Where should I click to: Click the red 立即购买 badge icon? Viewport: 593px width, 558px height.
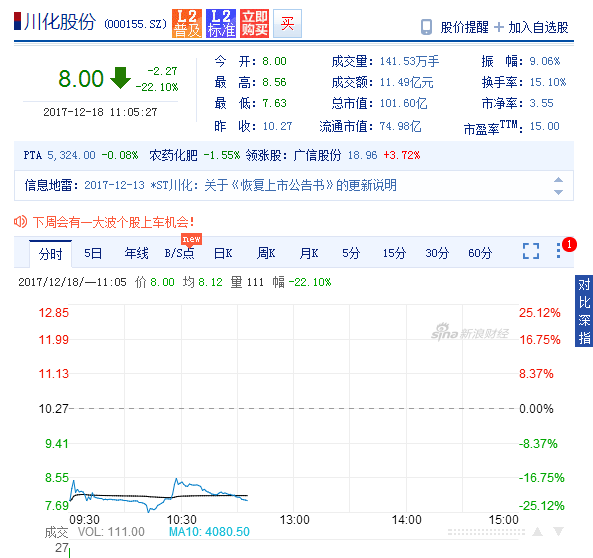click(x=255, y=23)
